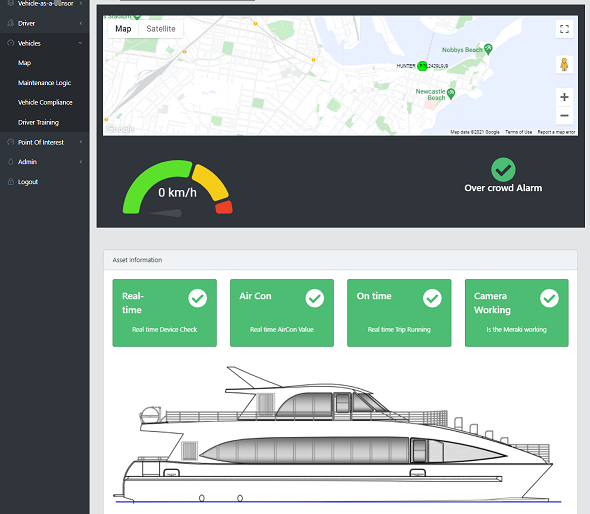Viewport: 590px width, 514px height.
Task: Click Is the Meraki working text
Action: click(x=517, y=330)
